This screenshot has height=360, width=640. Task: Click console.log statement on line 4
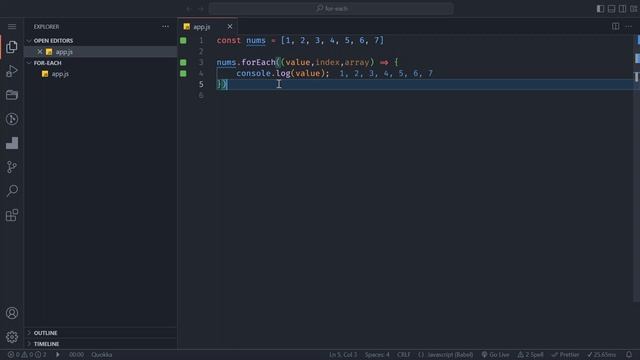click(x=282, y=73)
